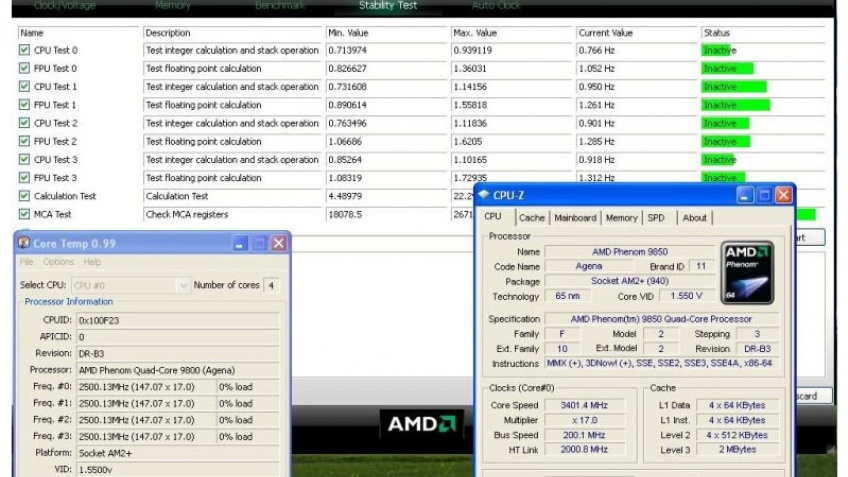Viewport: 848px width, 477px height.
Task: Open the Core Temp Help menu
Action: pyautogui.click(x=92, y=262)
